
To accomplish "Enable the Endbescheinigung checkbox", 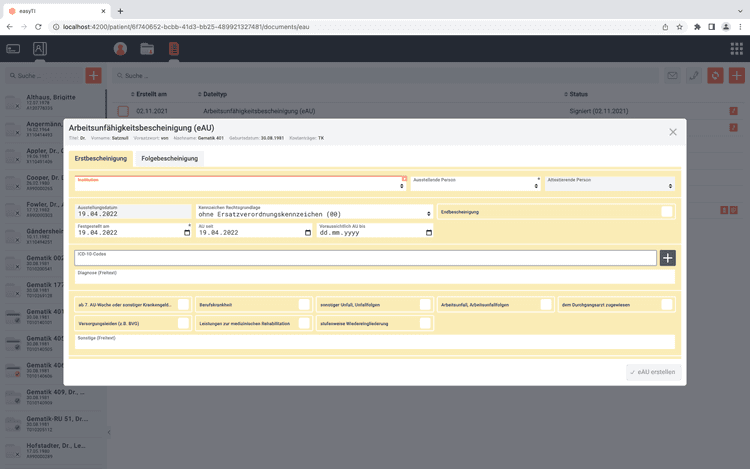I will (x=666, y=212).
